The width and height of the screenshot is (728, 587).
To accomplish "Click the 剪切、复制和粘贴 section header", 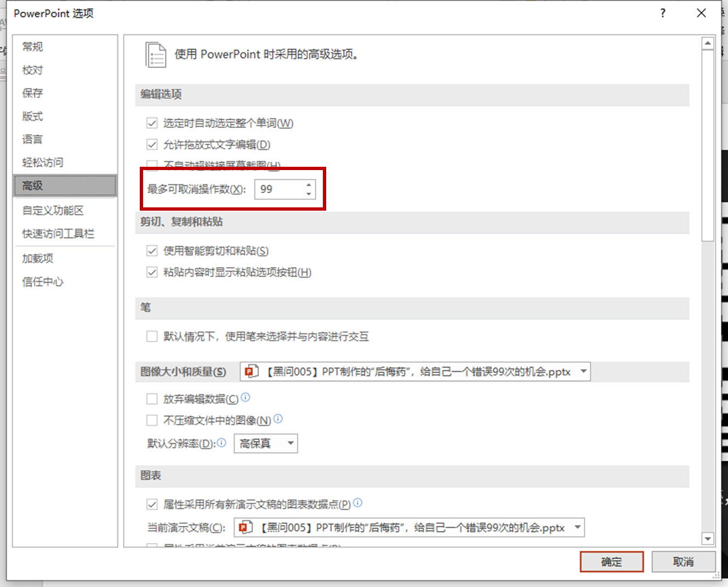I will 412,222.
